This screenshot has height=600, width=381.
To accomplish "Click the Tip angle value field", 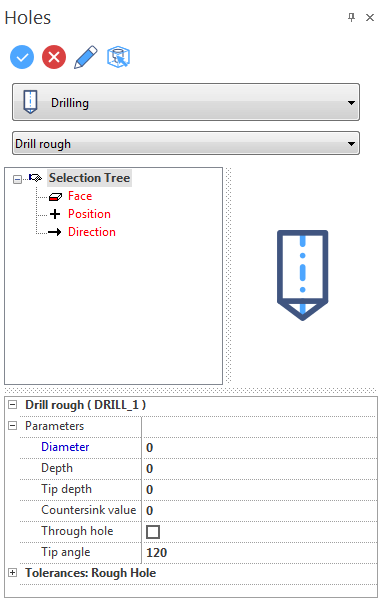I will point(259,552).
